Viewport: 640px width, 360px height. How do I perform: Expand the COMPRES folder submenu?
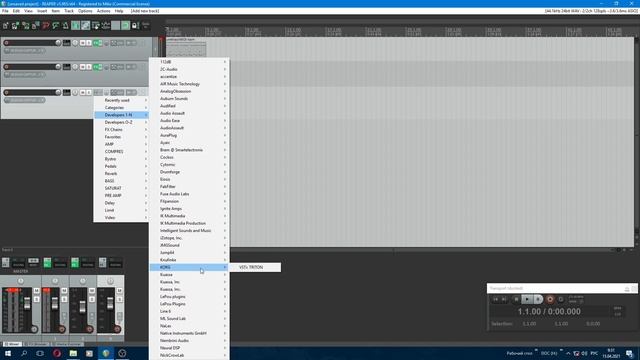pos(121,151)
